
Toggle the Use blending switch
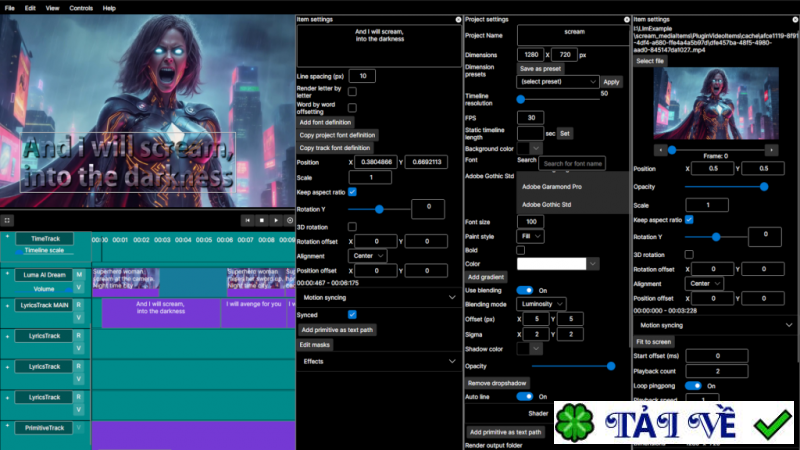click(x=526, y=290)
